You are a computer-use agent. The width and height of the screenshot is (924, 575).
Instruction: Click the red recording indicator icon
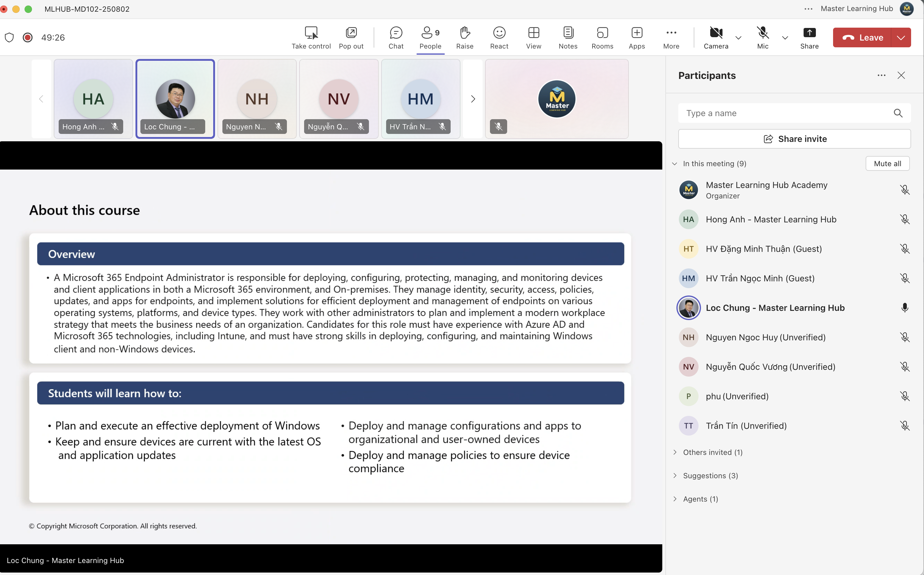pos(27,37)
